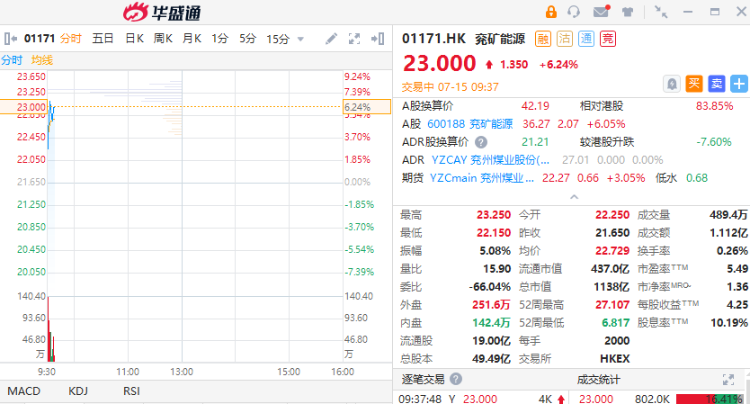Image resolution: width=750 pixels, height=404 pixels.
Task: Toggle the 均线 moving average line
Action: pos(42,60)
